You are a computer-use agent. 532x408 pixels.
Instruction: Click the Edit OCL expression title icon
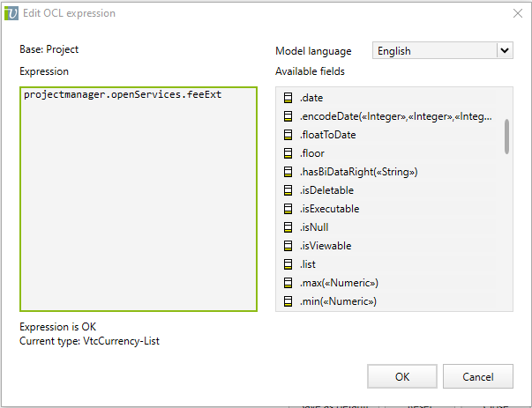point(11,13)
